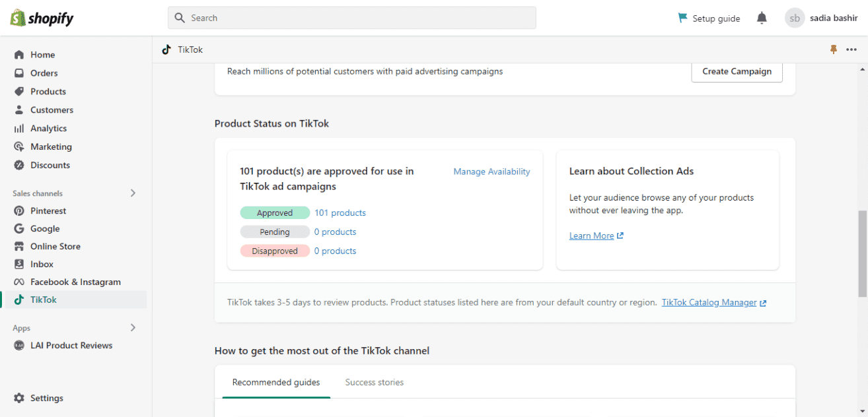
Task: Pin the TikTok app with pin icon
Action: [834, 49]
